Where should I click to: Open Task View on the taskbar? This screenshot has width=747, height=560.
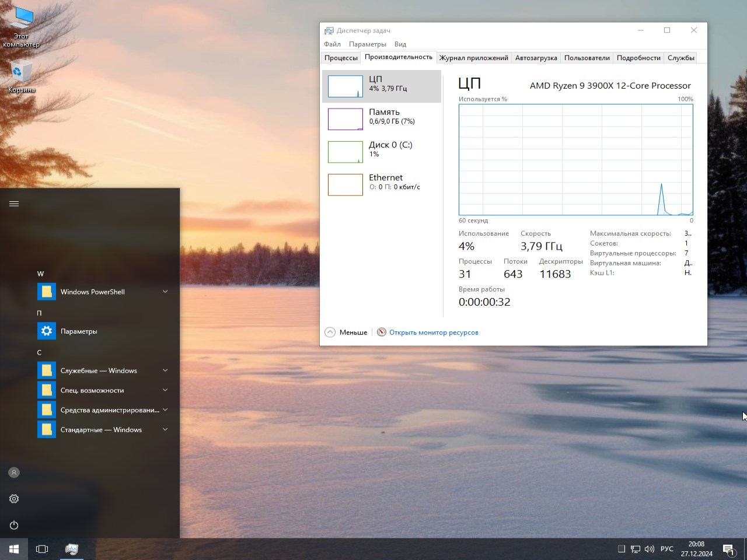click(42, 549)
